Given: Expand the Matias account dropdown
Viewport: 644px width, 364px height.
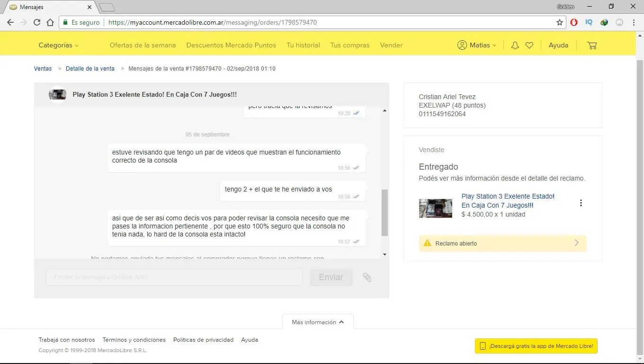Looking at the screenshot, I should pos(483,45).
